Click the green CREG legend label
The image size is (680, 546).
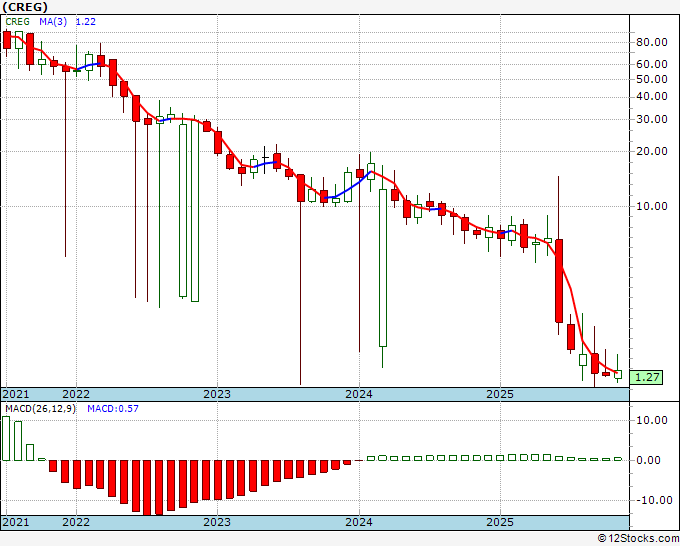(x=18, y=22)
